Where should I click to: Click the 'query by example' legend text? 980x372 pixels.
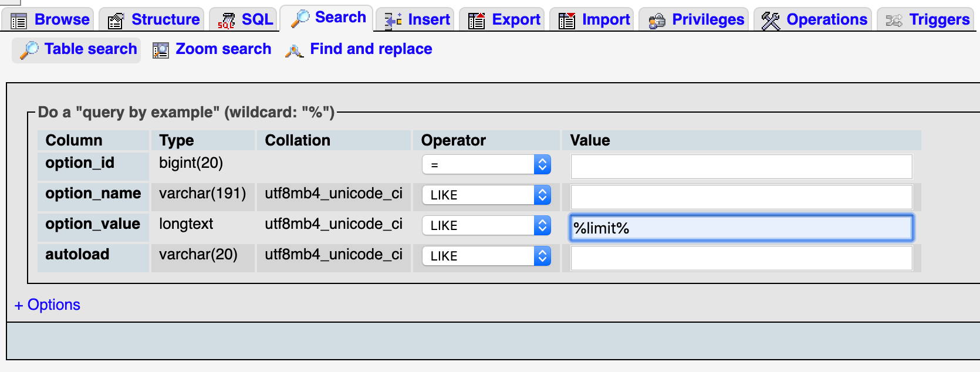click(x=186, y=112)
